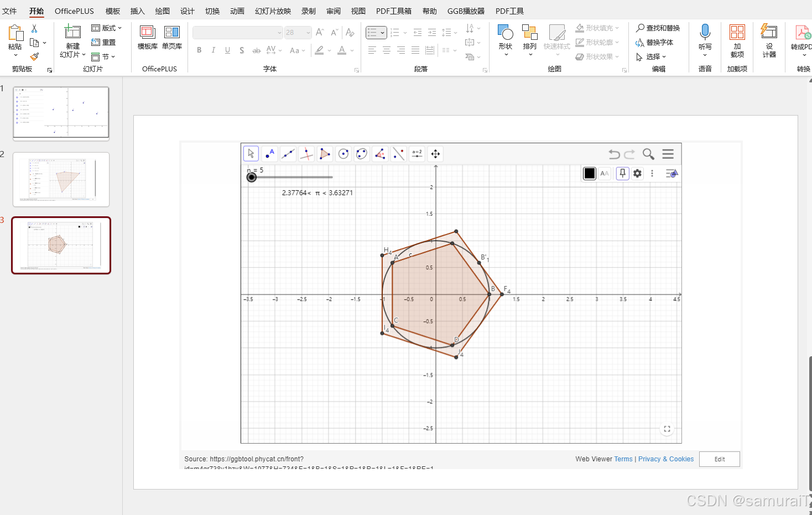
Task: Select the Reflect about Line tool
Action: coord(399,154)
